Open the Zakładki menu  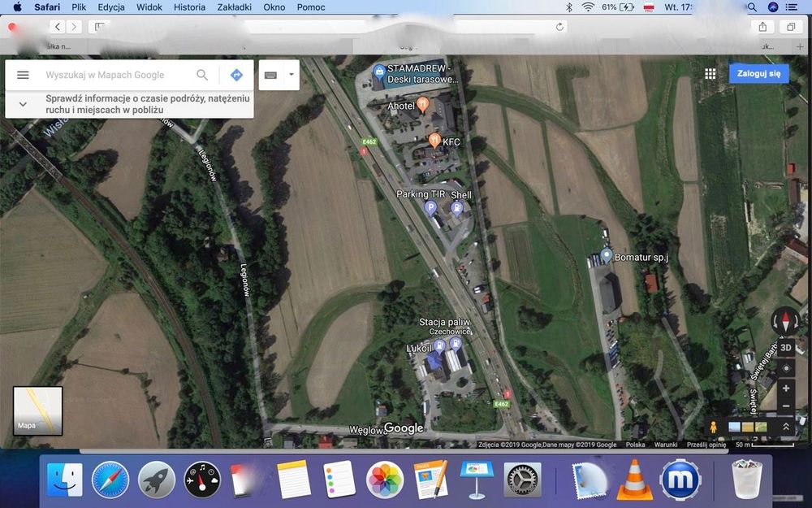[235, 7]
